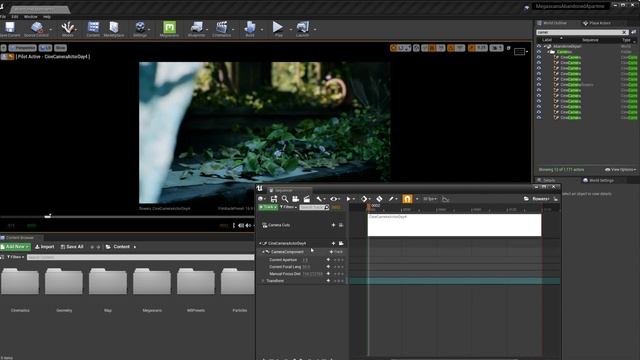Click the Build toolbar icon
The image size is (640, 360).
250,28
